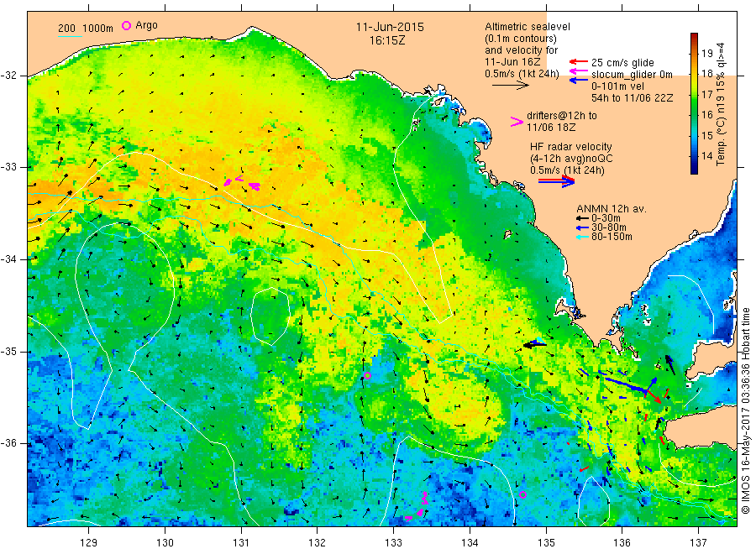
Task: Click the red 25 cm/s glide arrow
Action: pos(578,61)
